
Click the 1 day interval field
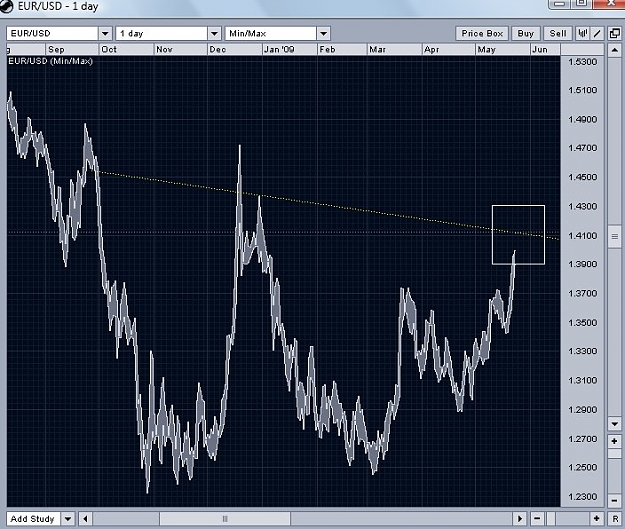(x=162, y=33)
